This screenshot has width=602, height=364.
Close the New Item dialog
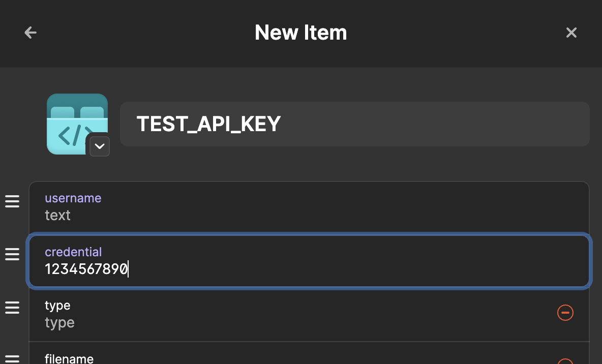click(571, 33)
